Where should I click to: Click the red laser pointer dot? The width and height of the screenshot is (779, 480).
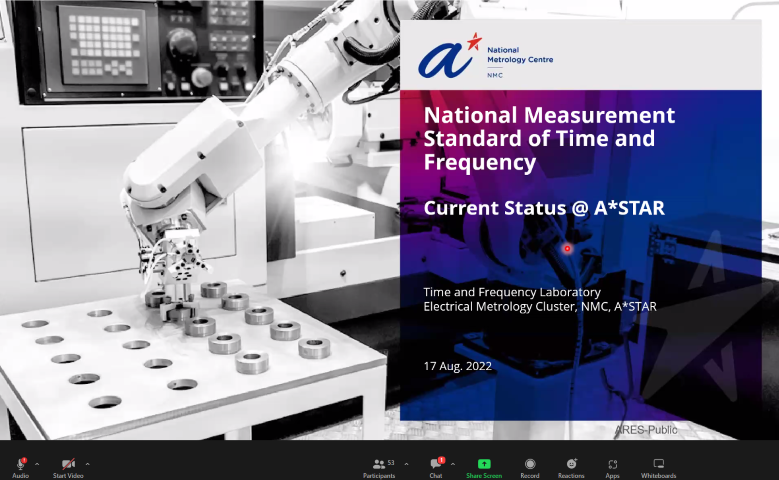pos(567,248)
